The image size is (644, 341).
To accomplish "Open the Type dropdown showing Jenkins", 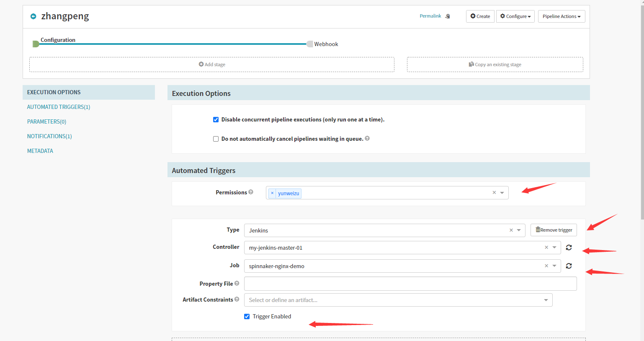I will coord(519,230).
